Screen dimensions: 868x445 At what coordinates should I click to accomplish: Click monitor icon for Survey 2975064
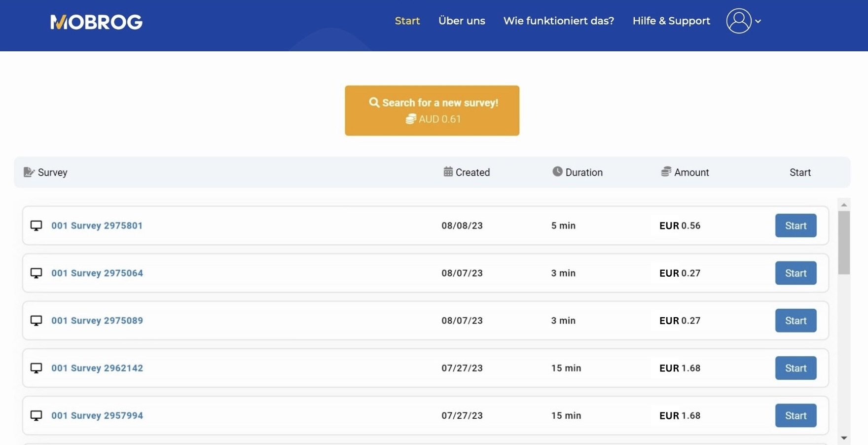pos(36,273)
